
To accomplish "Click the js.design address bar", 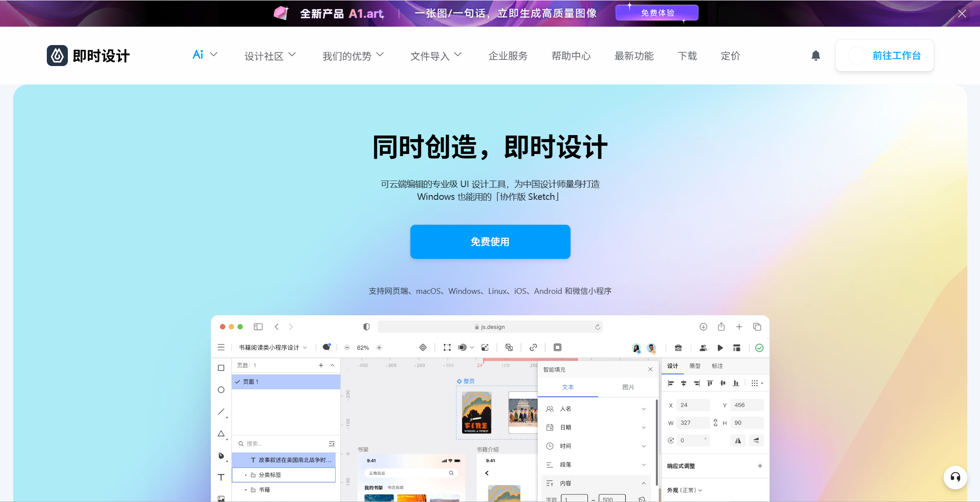I will click(490, 327).
